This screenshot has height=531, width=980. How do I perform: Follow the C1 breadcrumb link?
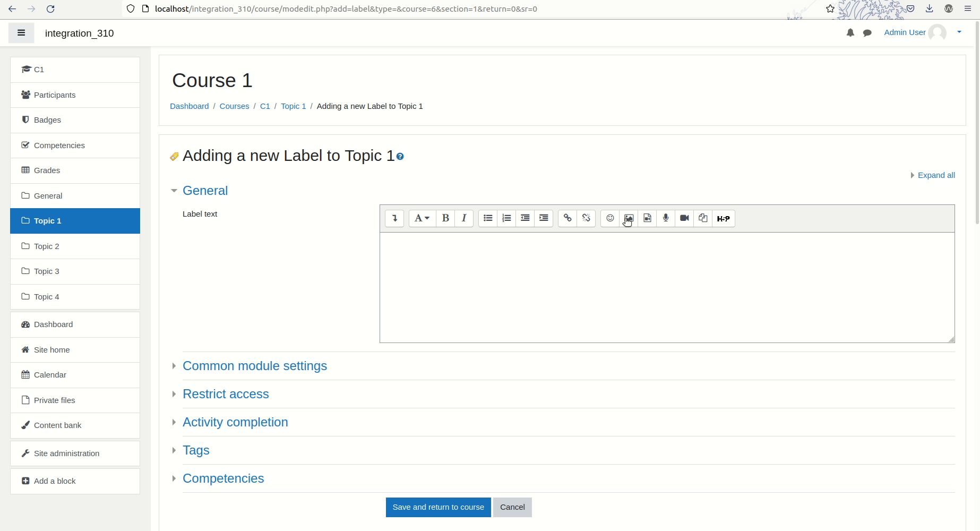(x=265, y=106)
